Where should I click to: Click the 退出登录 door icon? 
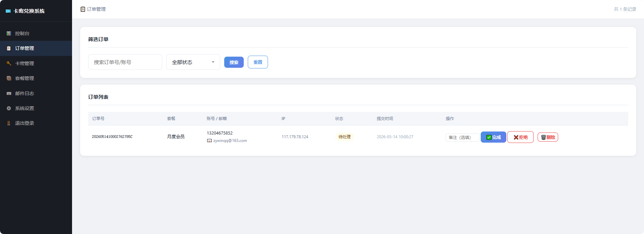(9, 123)
